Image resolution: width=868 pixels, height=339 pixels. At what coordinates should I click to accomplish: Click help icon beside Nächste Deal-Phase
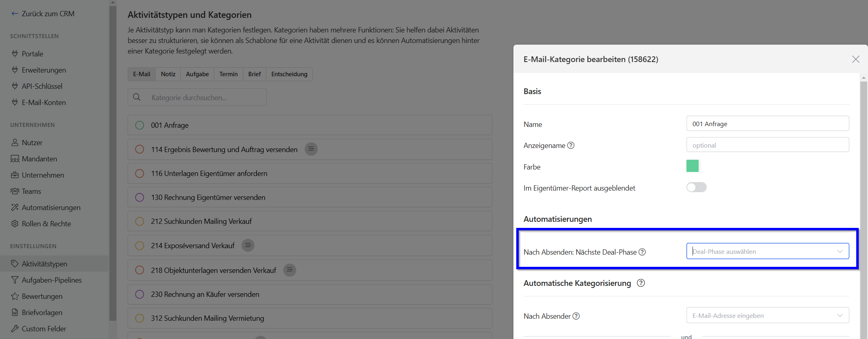tap(642, 252)
